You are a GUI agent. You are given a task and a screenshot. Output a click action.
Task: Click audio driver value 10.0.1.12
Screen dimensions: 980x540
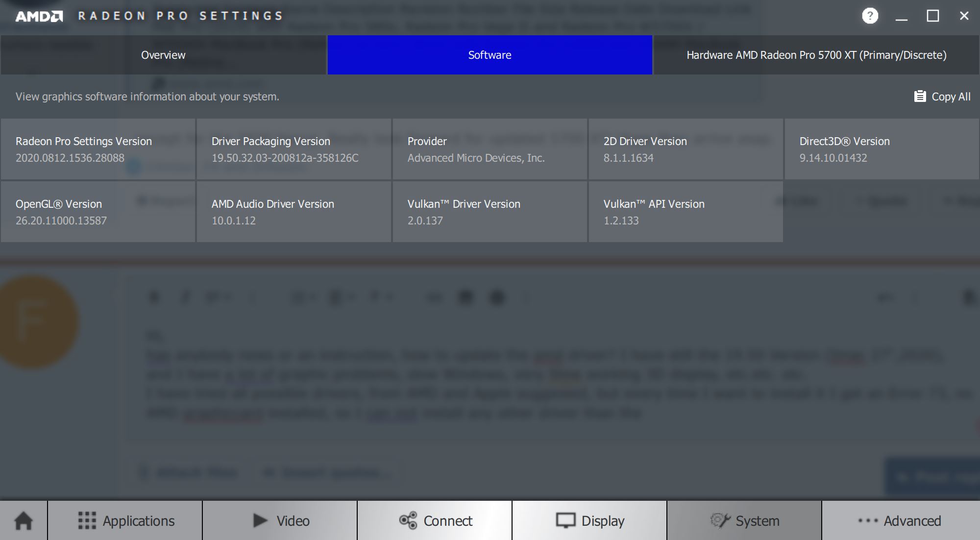click(x=234, y=221)
